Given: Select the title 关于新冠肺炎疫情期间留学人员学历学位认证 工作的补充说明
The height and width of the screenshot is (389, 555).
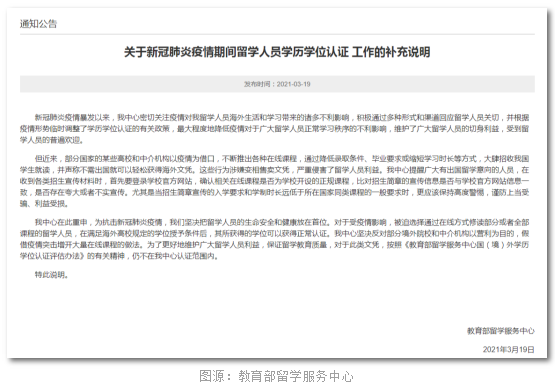Looking at the screenshot, I should pyautogui.click(x=277, y=52).
